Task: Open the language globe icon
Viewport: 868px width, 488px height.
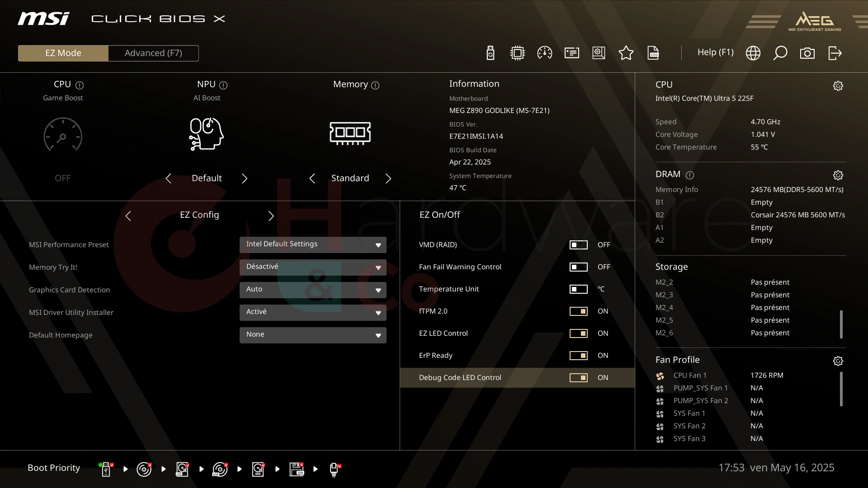Action: [x=753, y=53]
